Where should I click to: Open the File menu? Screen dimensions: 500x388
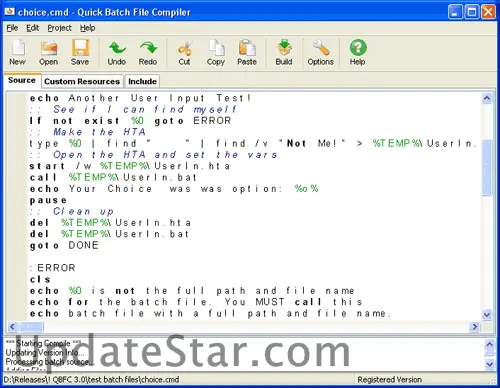12,28
